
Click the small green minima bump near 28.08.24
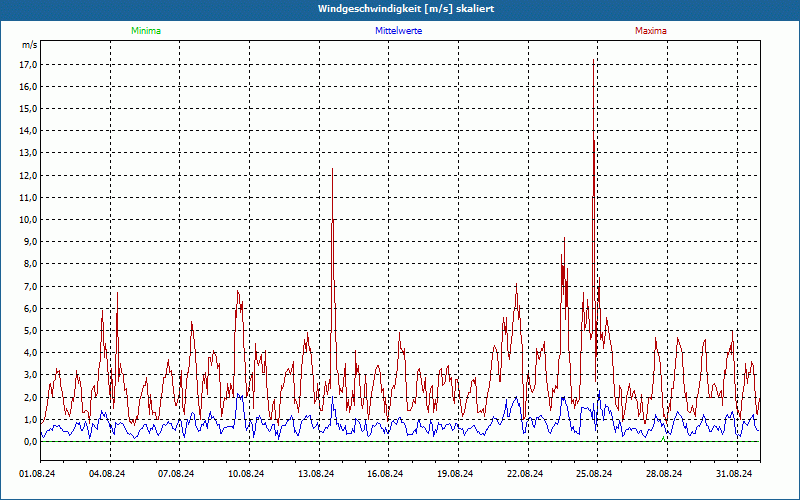point(663,438)
